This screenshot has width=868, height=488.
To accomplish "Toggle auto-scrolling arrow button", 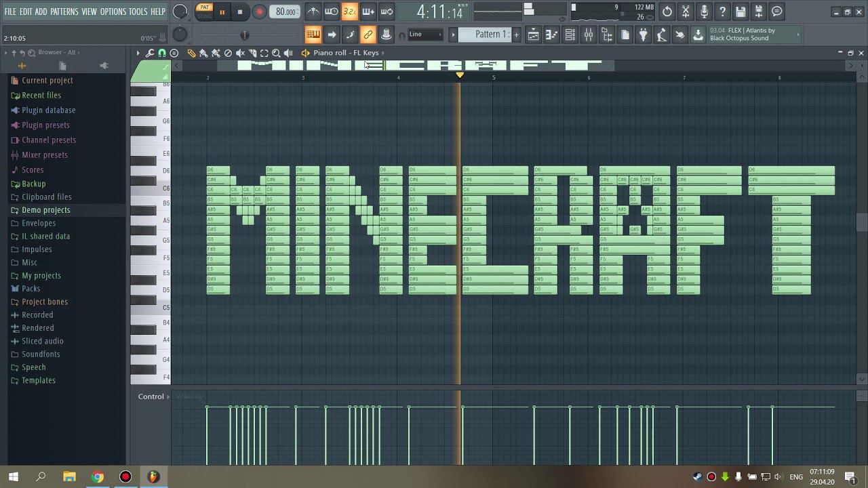I will [x=332, y=35].
